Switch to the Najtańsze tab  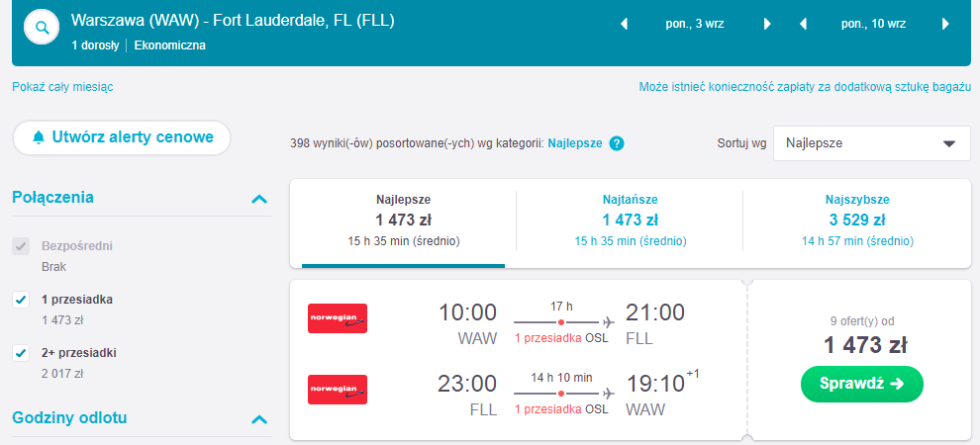point(630,220)
